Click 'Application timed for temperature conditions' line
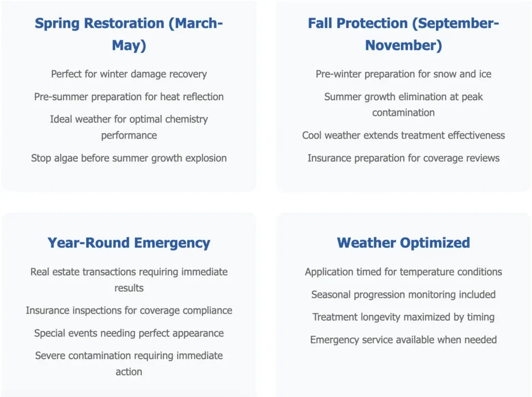Viewport: 532px width, 397px height. coord(403,272)
